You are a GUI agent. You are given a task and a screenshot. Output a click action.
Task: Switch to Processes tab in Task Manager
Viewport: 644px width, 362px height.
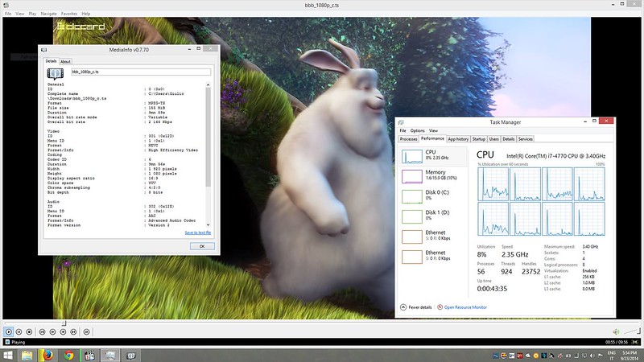[x=408, y=139]
